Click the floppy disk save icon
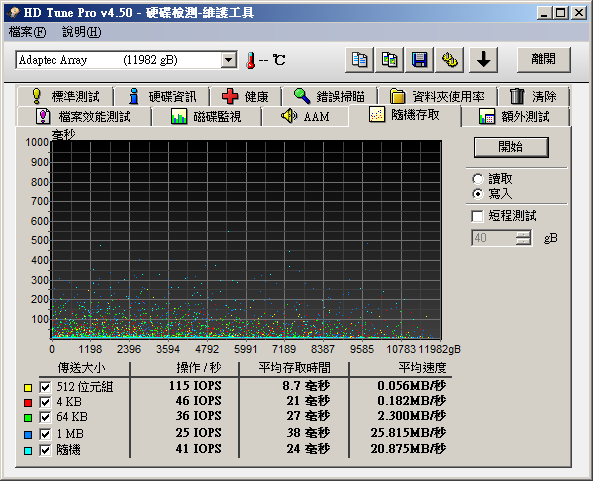Viewport: 593px width, 481px height. pyautogui.click(x=419, y=60)
